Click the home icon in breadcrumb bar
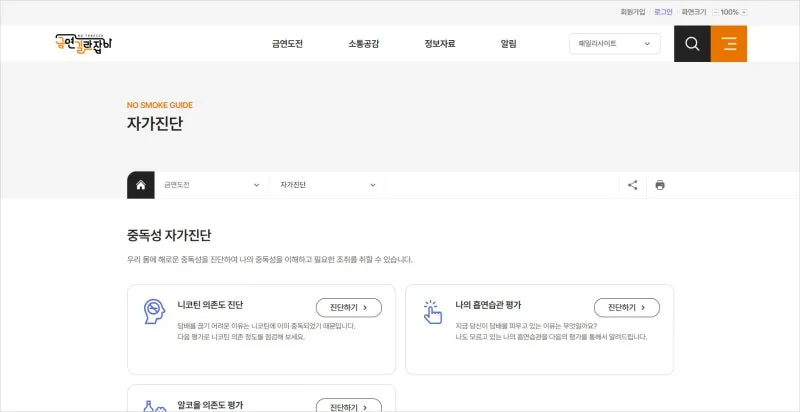Image resolution: width=800 pixels, height=412 pixels. [x=141, y=185]
